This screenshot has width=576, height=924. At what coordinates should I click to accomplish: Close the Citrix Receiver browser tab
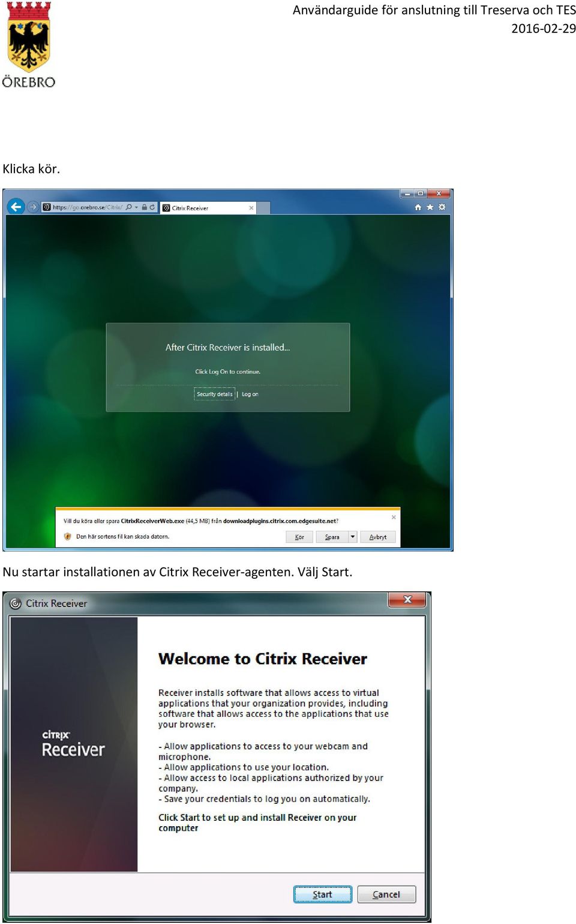click(251, 208)
